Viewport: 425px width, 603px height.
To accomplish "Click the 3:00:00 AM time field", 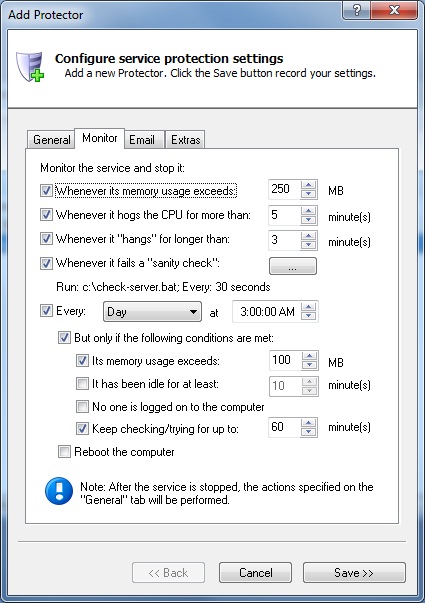I will pos(267,311).
